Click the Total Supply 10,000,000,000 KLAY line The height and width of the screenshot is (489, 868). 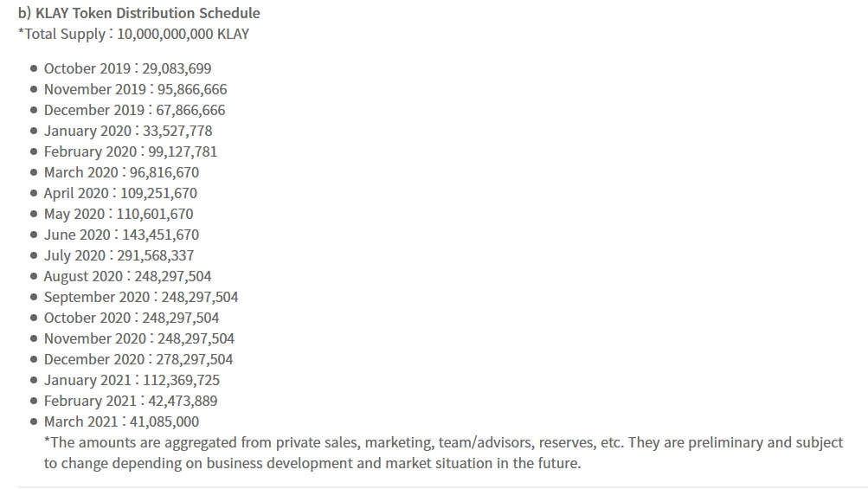pyautogui.click(x=133, y=34)
